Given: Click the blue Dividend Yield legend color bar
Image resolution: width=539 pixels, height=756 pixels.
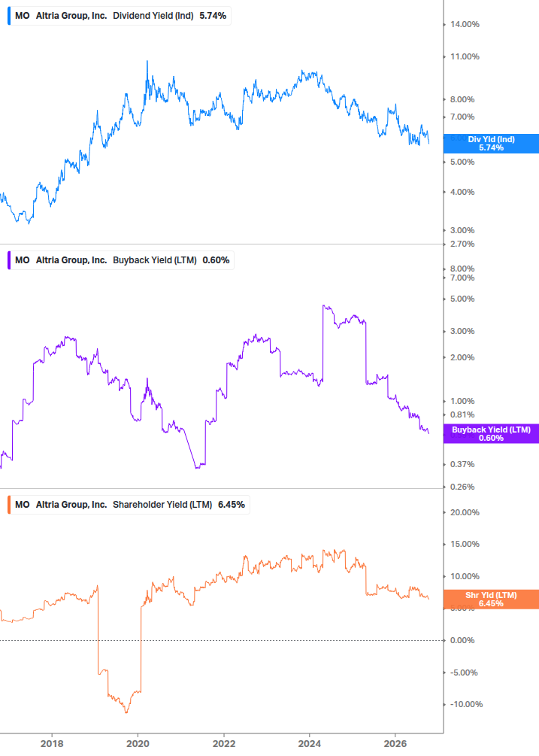Looking at the screenshot, I should [9, 16].
